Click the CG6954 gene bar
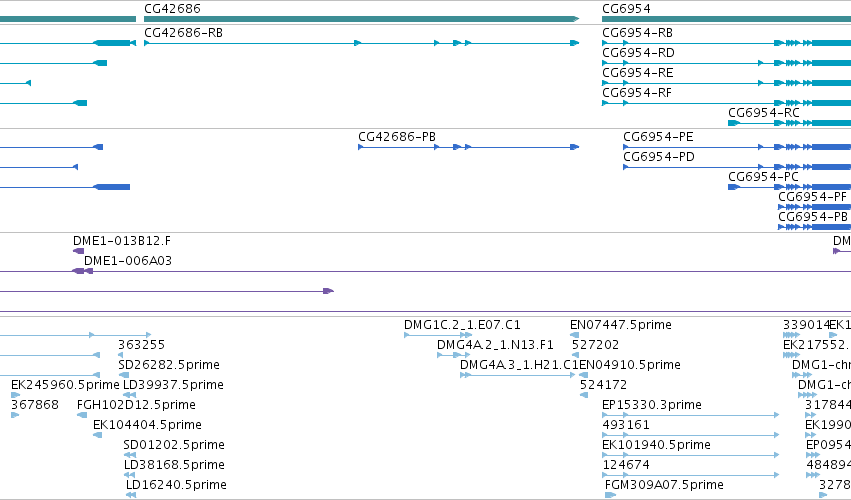851x500 pixels. coord(726,19)
